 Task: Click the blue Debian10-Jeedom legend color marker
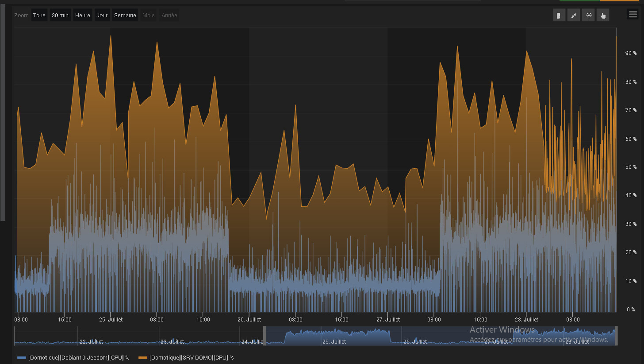click(x=22, y=357)
